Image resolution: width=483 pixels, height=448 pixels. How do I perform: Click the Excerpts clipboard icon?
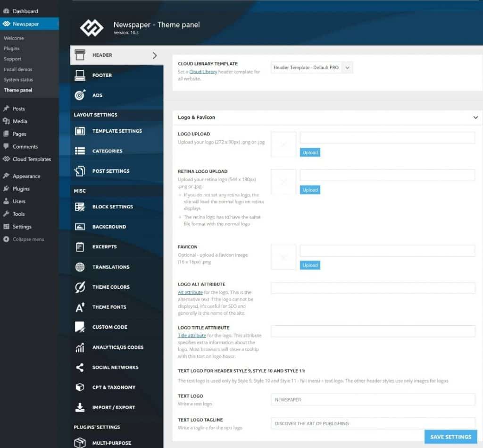(x=80, y=247)
